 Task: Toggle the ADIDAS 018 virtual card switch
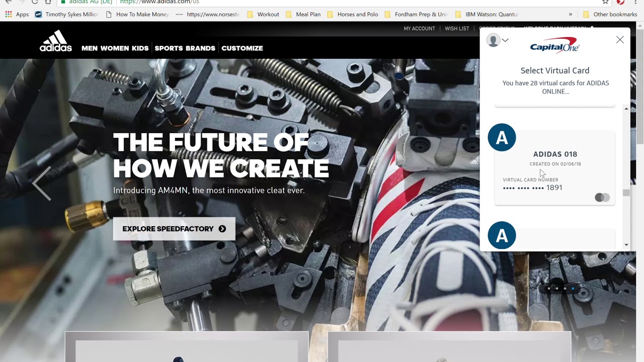click(602, 198)
